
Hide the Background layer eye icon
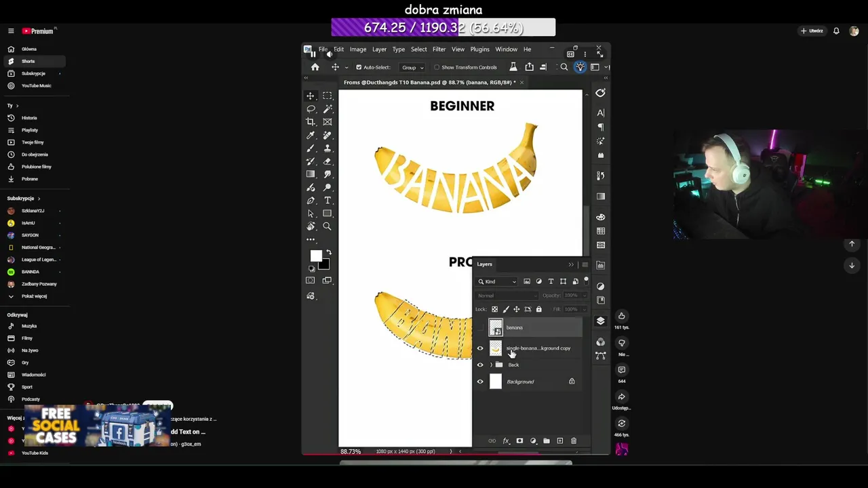(480, 382)
